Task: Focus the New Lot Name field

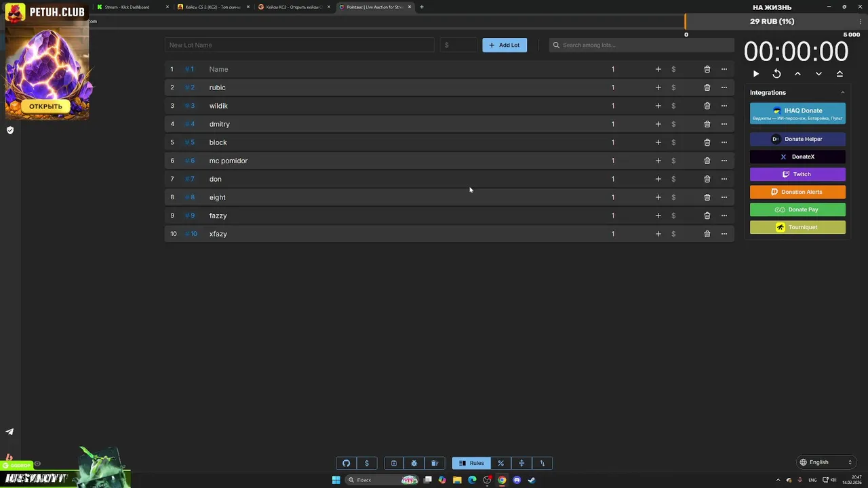Action: [299, 45]
